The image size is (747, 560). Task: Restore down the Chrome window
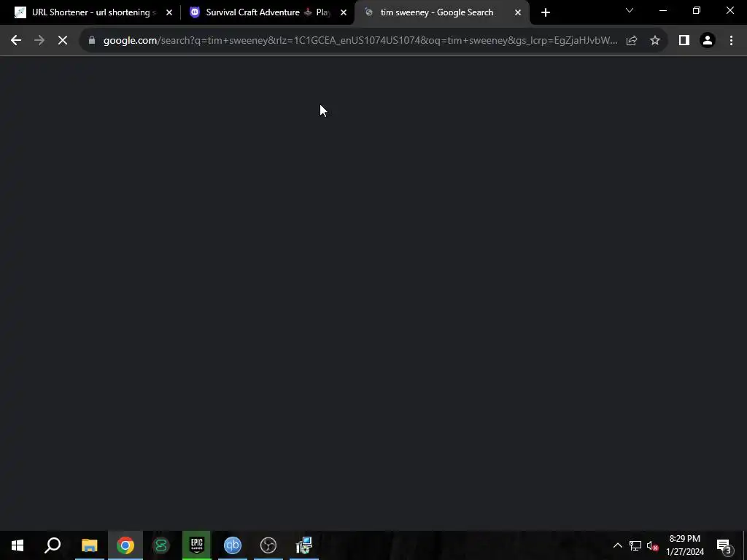pyautogui.click(x=697, y=10)
